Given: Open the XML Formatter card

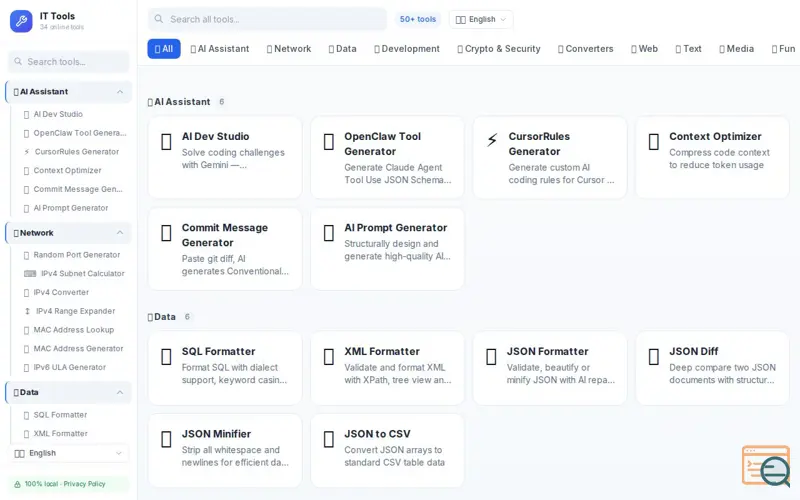Looking at the screenshot, I should click(x=387, y=368).
